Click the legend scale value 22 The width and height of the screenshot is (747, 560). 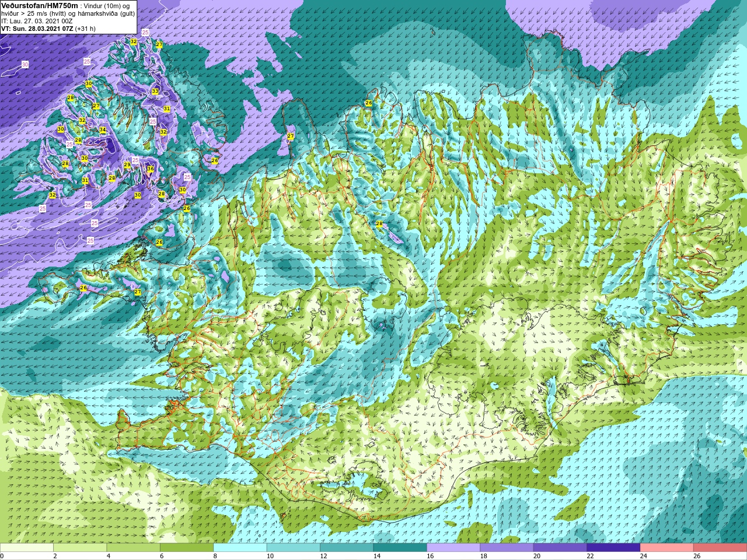click(591, 556)
